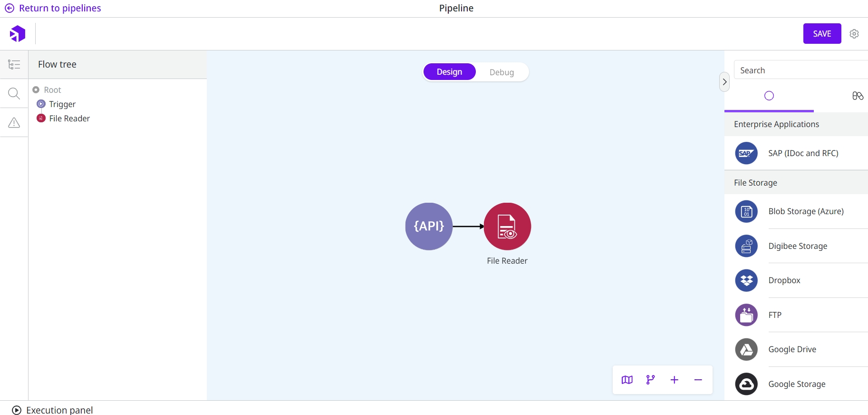The width and height of the screenshot is (868, 415).
Task: Select Root in the flow tree
Action: click(x=52, y=90)
